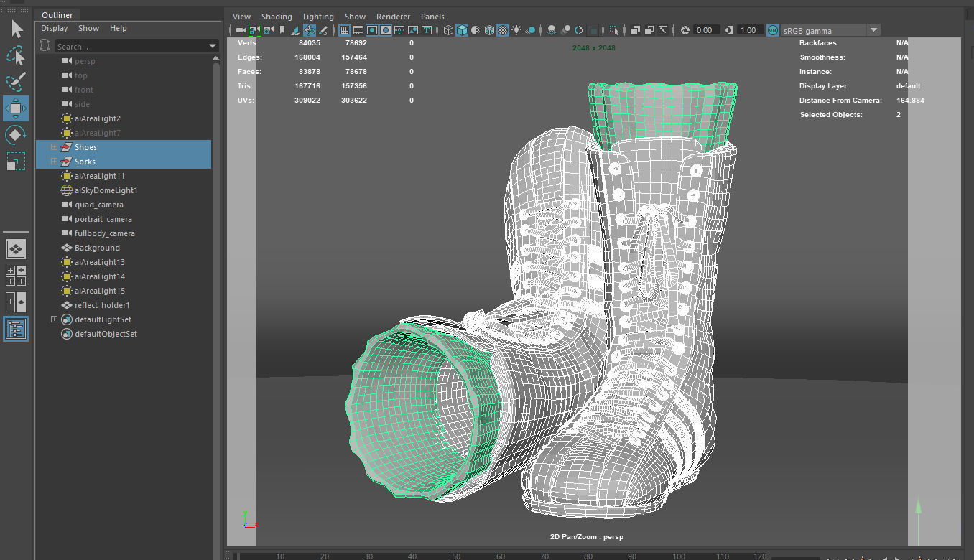The height and width of the screenshot is (560, 974).
Task: Toggle Wireframe display mode
Action: 448,30
